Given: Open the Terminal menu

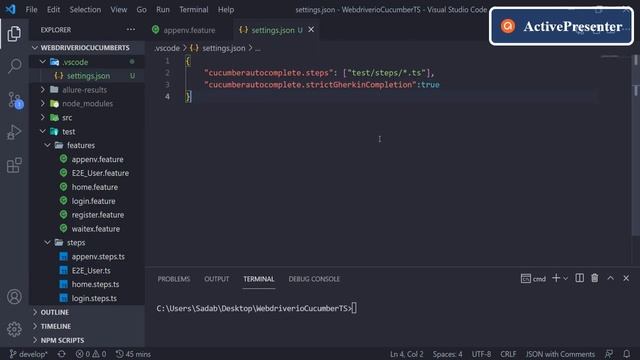Looking at the screenshot, I should (x=193, y=9).
